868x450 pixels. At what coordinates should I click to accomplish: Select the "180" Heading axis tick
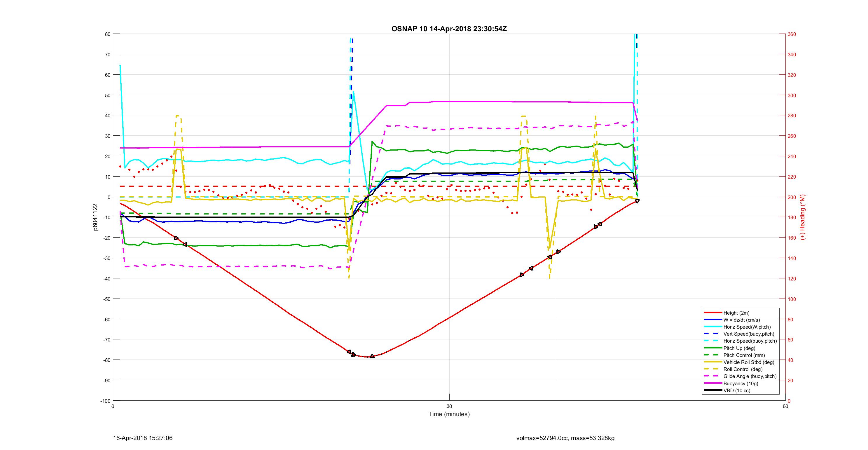(792, 217)
